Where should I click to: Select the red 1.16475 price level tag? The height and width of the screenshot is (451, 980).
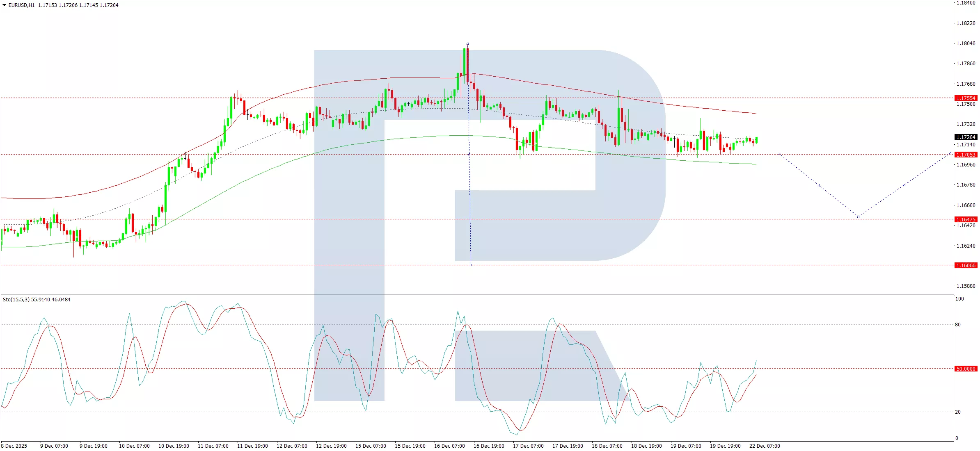pyautogui.click(x=966, y=220)
